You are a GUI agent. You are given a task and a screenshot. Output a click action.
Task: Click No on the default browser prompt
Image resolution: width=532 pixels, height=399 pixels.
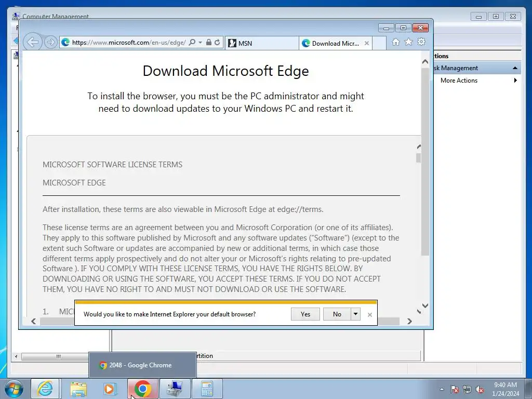click(x=337, y=314)
